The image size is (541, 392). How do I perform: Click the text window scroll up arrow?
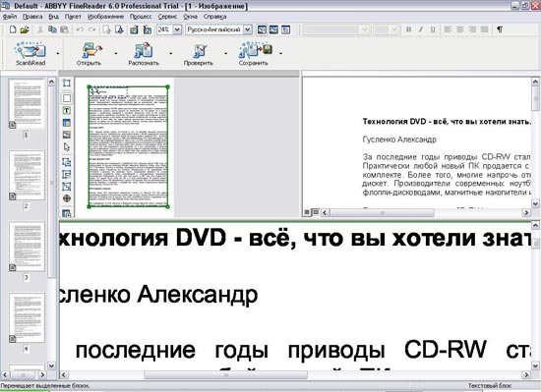point(535,82)
